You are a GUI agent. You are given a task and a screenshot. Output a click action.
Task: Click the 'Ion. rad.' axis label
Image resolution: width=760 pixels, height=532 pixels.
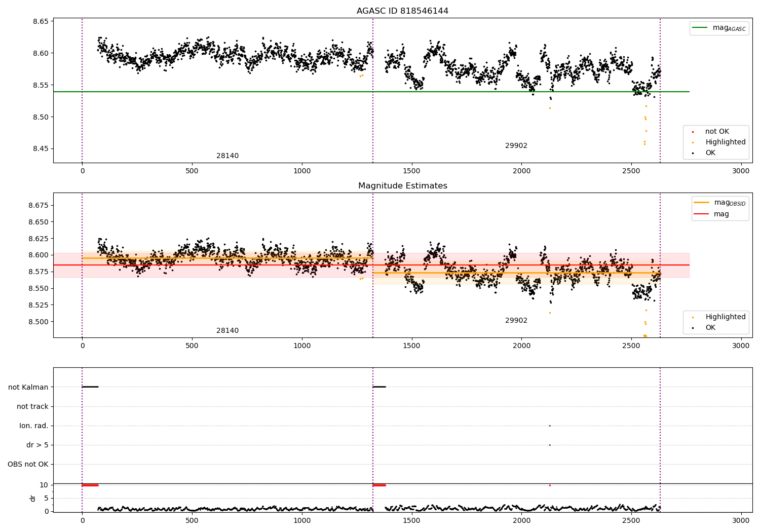click(34, 426)
